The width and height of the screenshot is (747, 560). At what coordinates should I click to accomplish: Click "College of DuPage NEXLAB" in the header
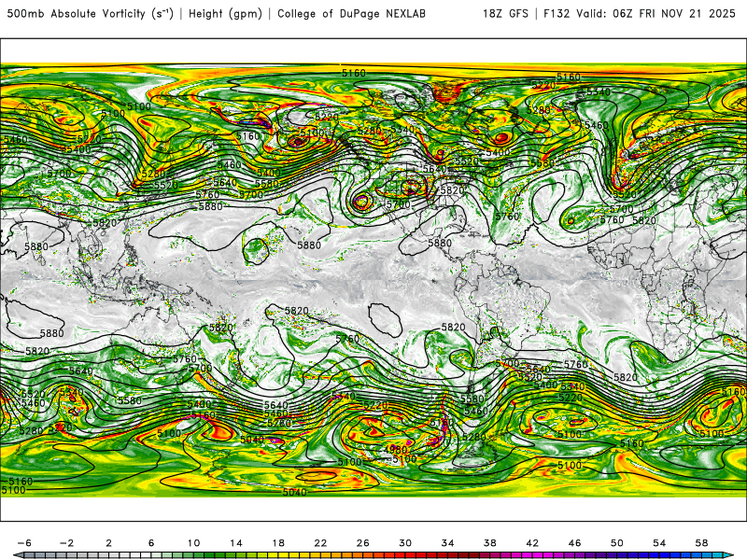[351, 14]
